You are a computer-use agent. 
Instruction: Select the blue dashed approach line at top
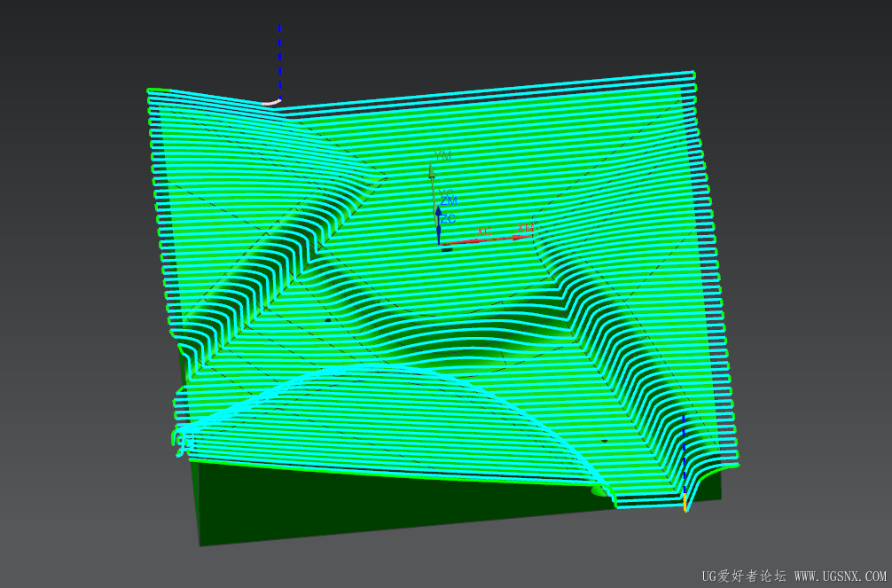[279, 61]
